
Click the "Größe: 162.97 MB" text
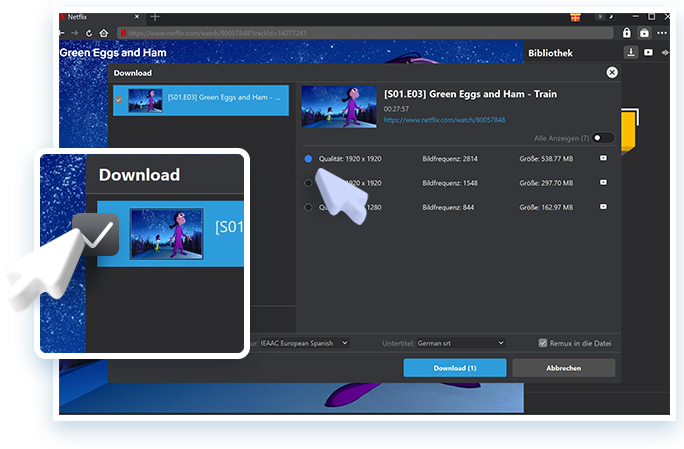[x=546, y=207]
